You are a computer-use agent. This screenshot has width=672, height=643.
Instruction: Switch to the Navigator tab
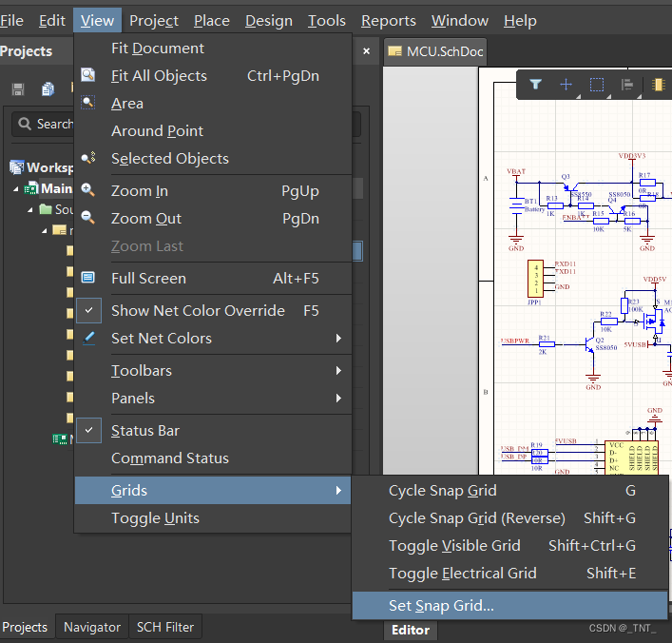tap(92, 627)
